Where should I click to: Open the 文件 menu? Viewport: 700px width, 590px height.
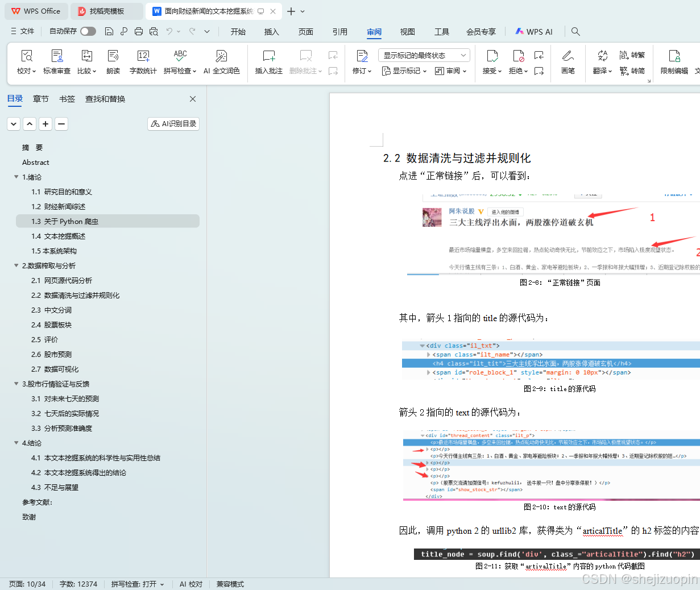pyautogui.click(x=23, y=31)
